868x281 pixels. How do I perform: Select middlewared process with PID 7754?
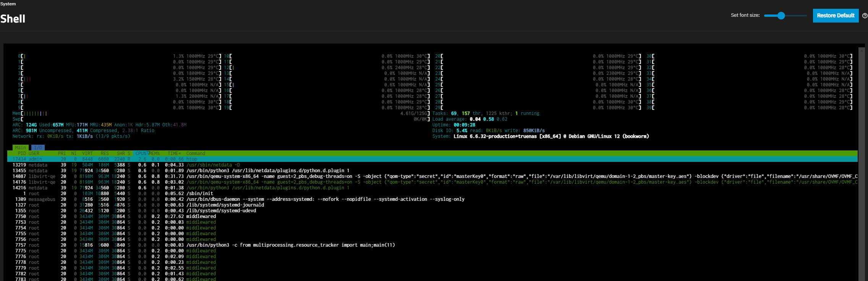[x=432, y=228]
